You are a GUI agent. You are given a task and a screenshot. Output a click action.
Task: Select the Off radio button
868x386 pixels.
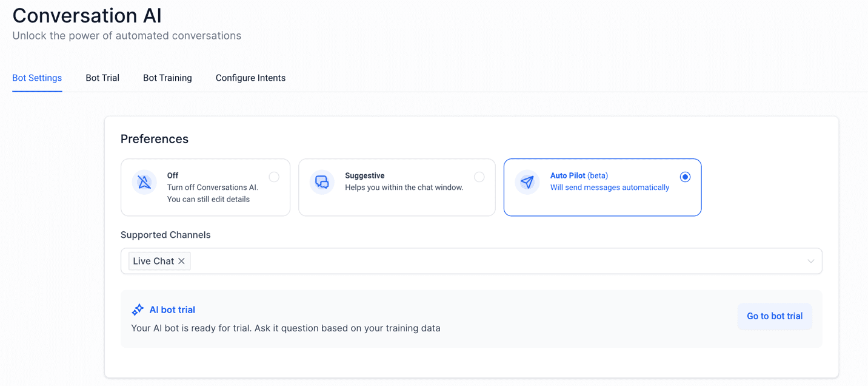274,177
